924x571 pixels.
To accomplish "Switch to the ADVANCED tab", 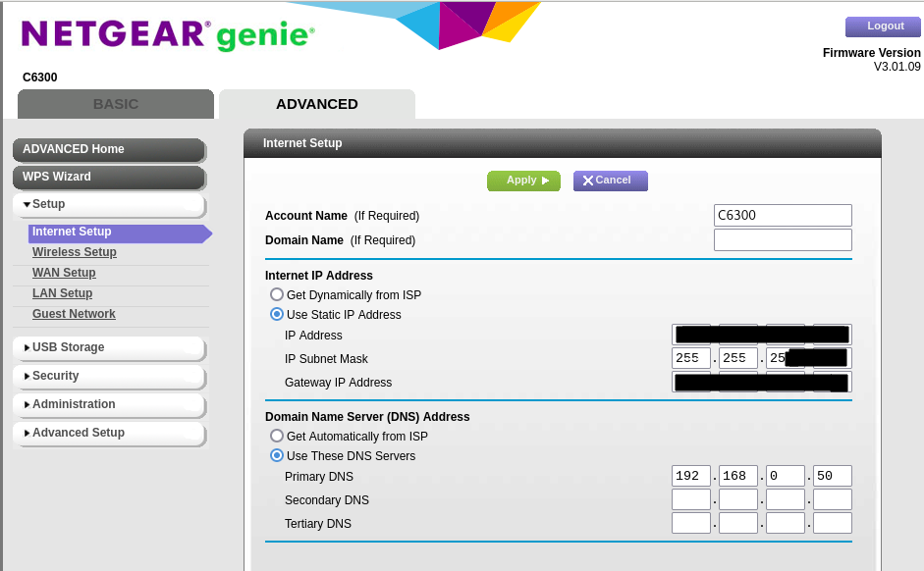I will click(x=316, y=103).
